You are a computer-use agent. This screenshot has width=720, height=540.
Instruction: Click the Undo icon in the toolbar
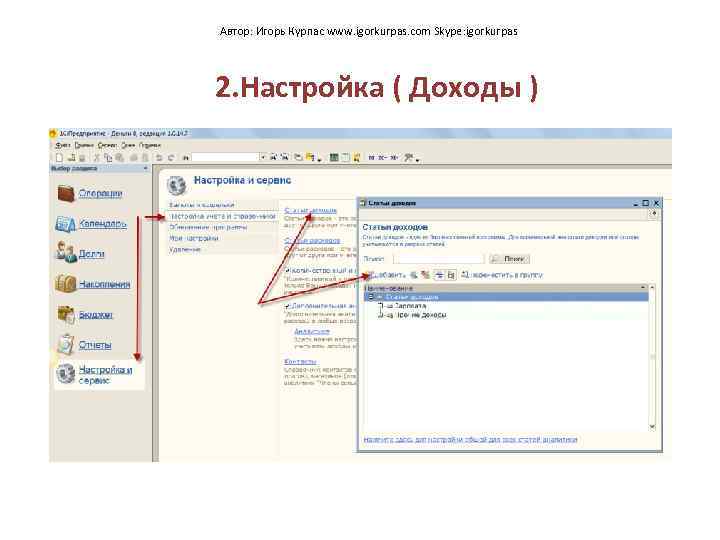[x=159, y=158]
